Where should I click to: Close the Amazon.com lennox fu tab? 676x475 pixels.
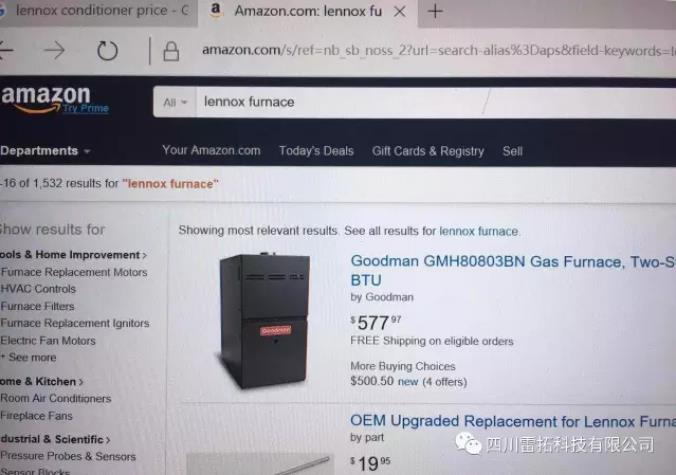click(x=400, y=12)
